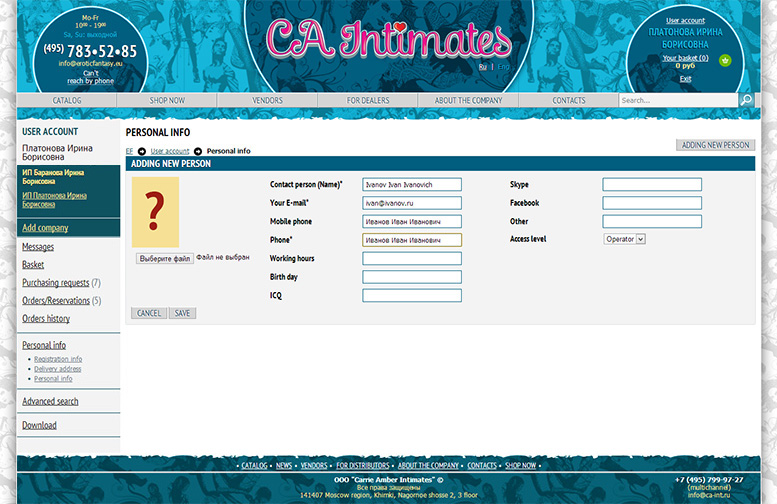Image resolution: width=777 pixels, height=504 pixels.
Task: Click the Search input field
Action: 678,100
